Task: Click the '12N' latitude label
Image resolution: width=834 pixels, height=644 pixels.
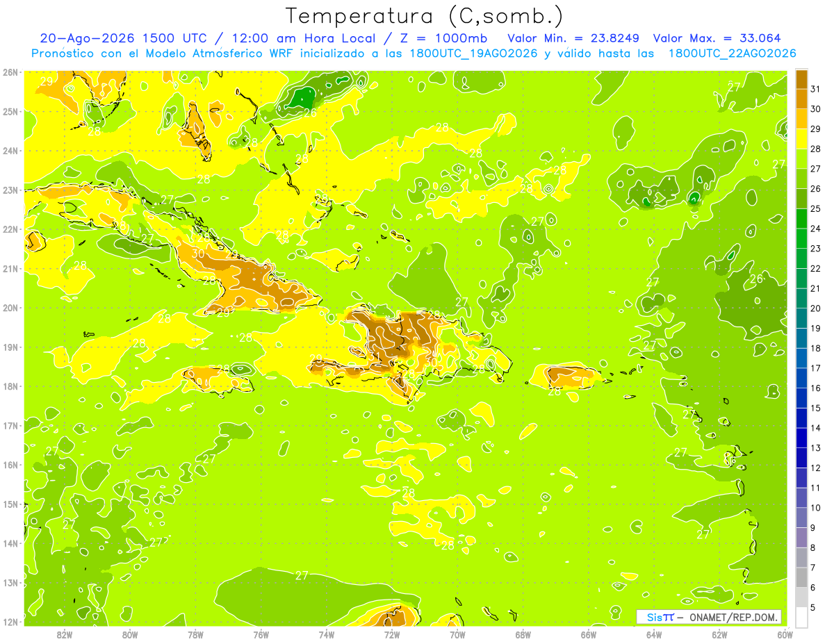Action: click(11, 622)
